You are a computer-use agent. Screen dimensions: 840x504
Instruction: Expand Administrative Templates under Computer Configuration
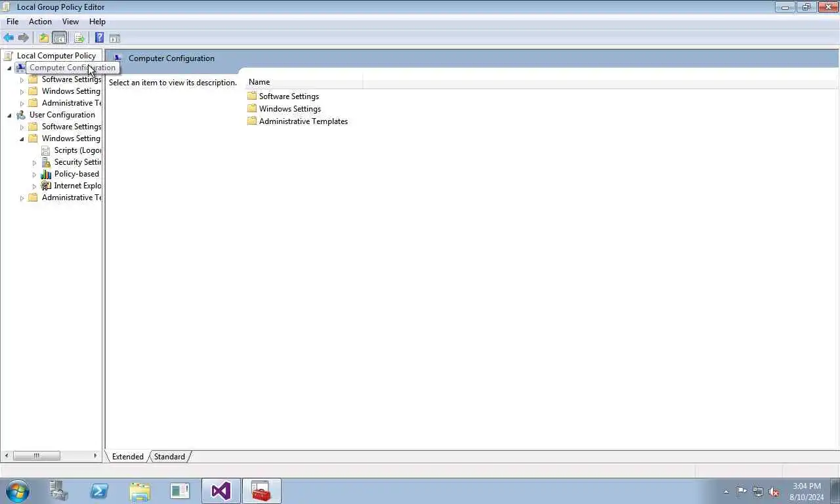(22, 104)
